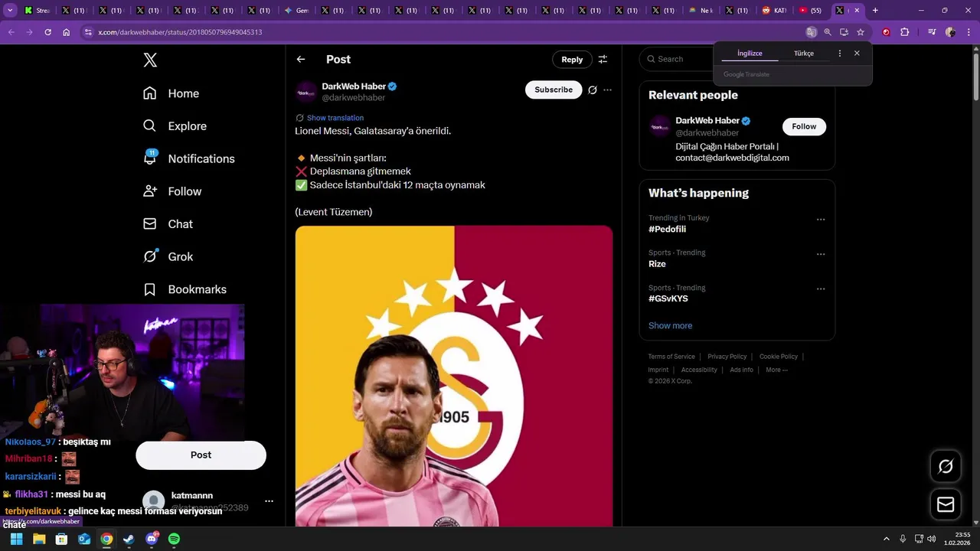
Task: Open the Chrome profile avatar
Action: tap(950, 32)
